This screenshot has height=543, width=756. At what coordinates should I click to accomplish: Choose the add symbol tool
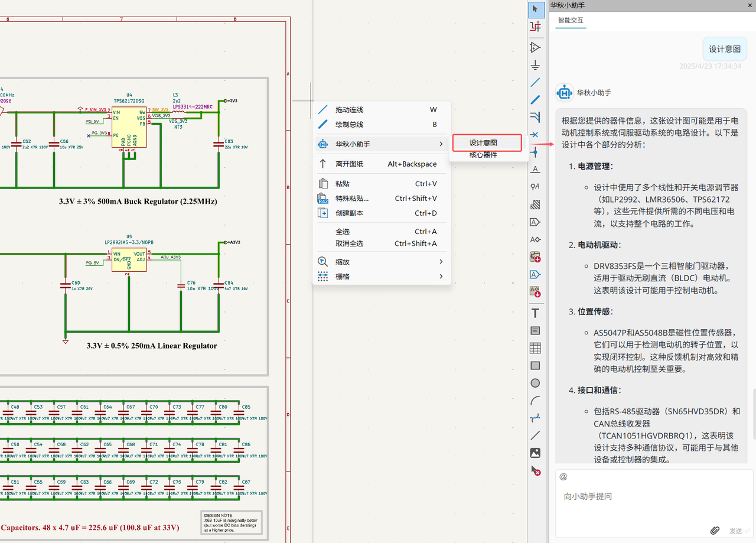click(536, 47)
